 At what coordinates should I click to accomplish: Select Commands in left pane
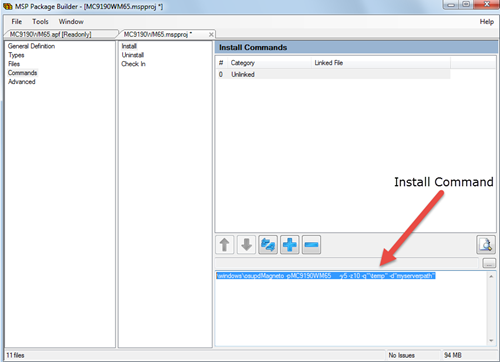click(x=22, y=73)
